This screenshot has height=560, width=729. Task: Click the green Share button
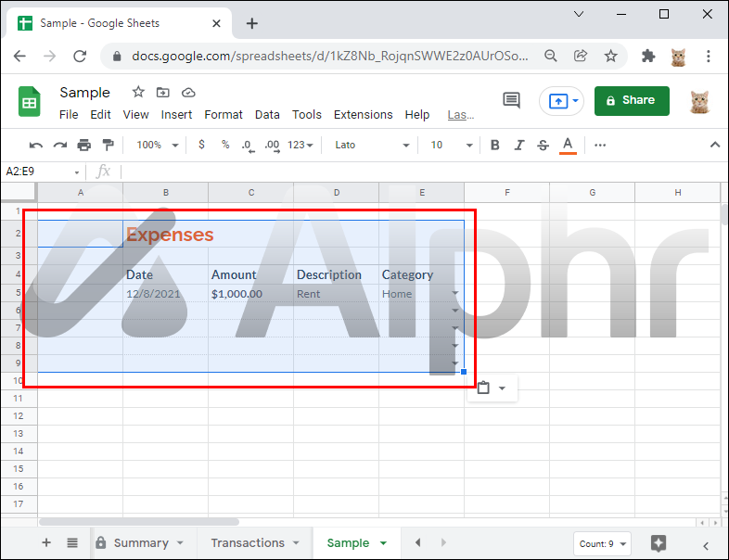click(x=632, y=101)
